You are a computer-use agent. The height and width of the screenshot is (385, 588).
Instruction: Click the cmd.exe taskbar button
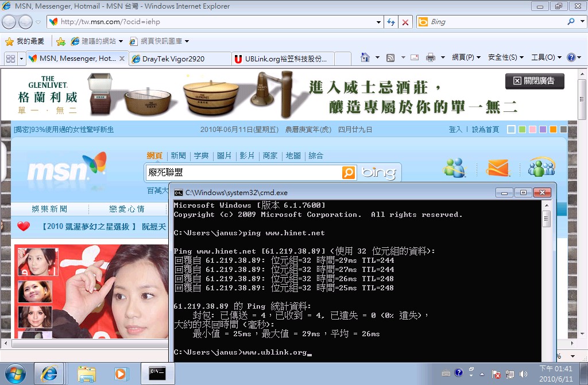click(x=157, y=374)
